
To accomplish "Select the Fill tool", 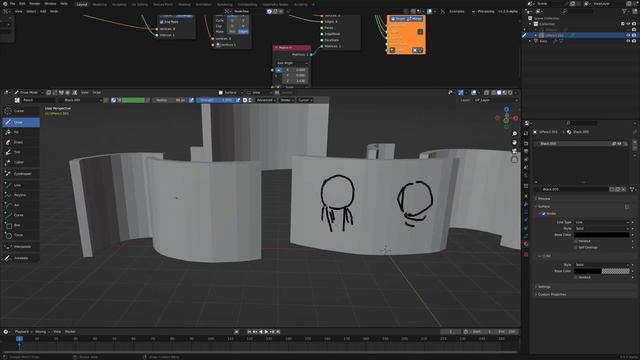I will point(21,132).
